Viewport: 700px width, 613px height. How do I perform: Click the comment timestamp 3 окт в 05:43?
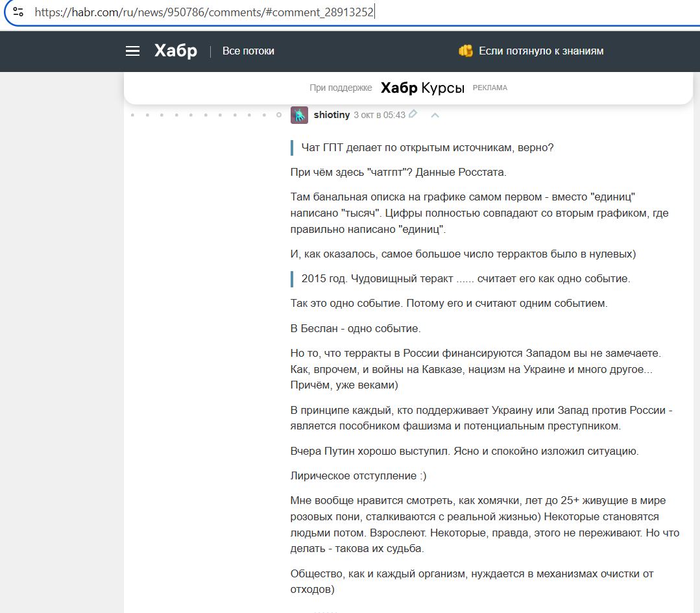379,115
